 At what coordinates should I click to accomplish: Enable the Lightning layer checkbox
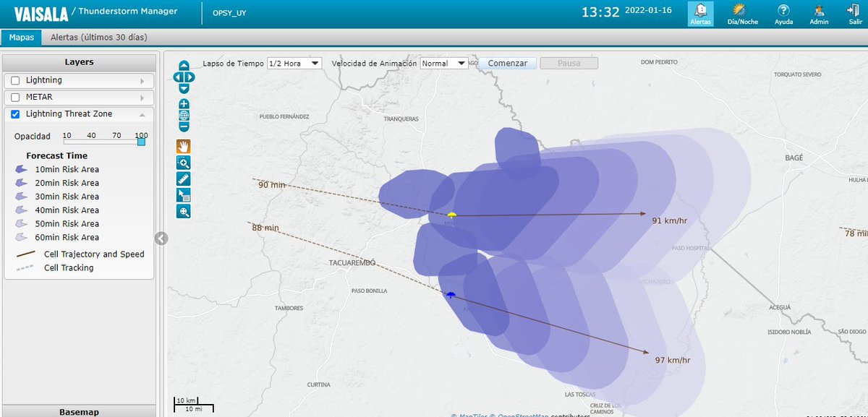tap(15, 80)
